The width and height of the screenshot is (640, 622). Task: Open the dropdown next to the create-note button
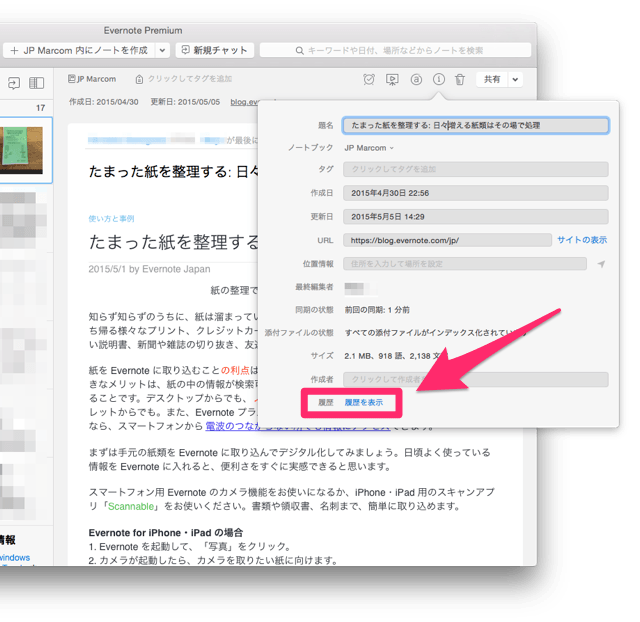(x=162, y=51)
